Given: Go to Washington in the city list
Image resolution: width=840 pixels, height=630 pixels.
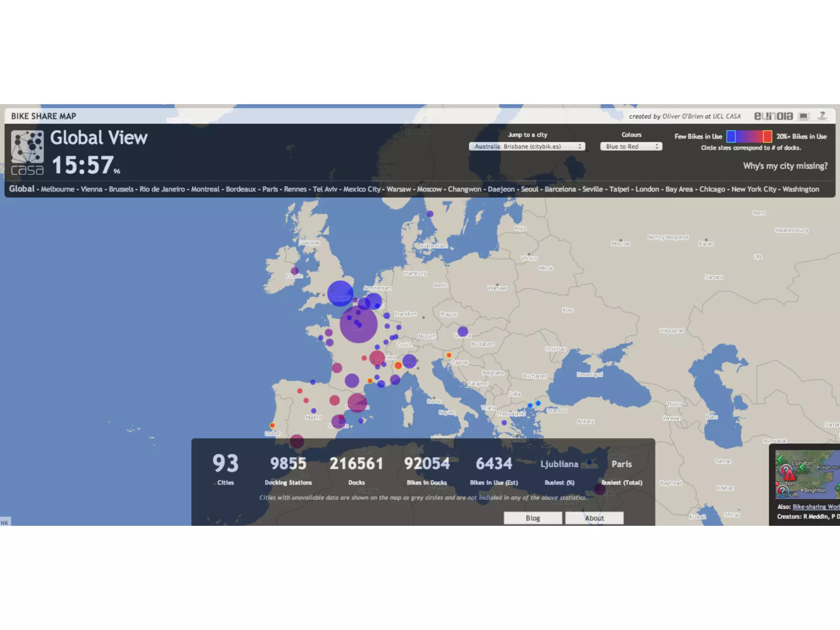Looking at the screenshot, I should 800,189.
